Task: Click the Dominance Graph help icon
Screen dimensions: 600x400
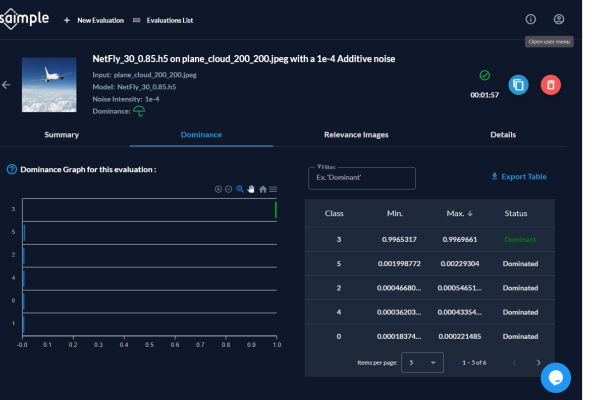Action: click(11, 170)
